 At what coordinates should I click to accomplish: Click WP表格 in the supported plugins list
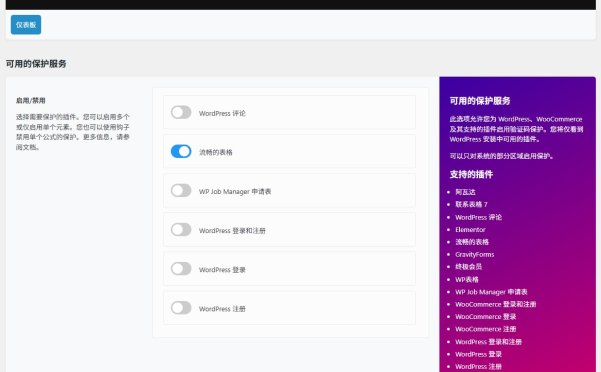[467, 280]
